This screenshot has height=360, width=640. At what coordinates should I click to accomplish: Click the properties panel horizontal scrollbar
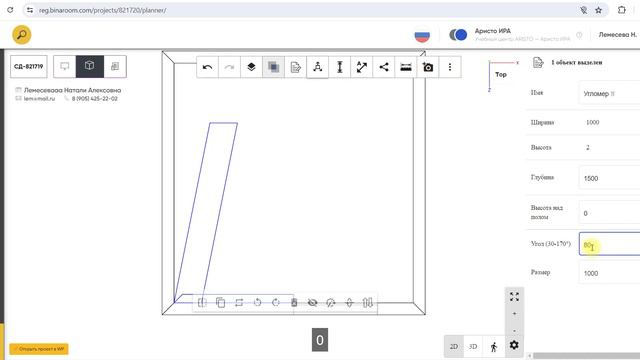click(586, 356)
